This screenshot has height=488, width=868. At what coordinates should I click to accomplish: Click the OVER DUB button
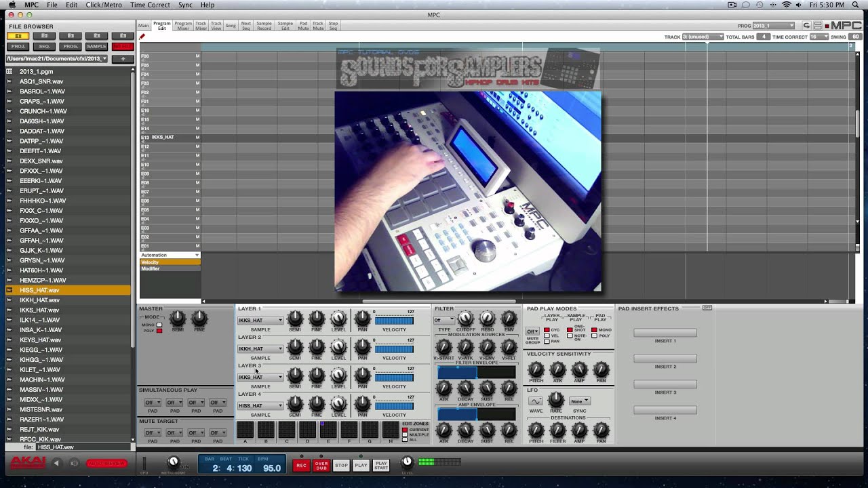321,465
